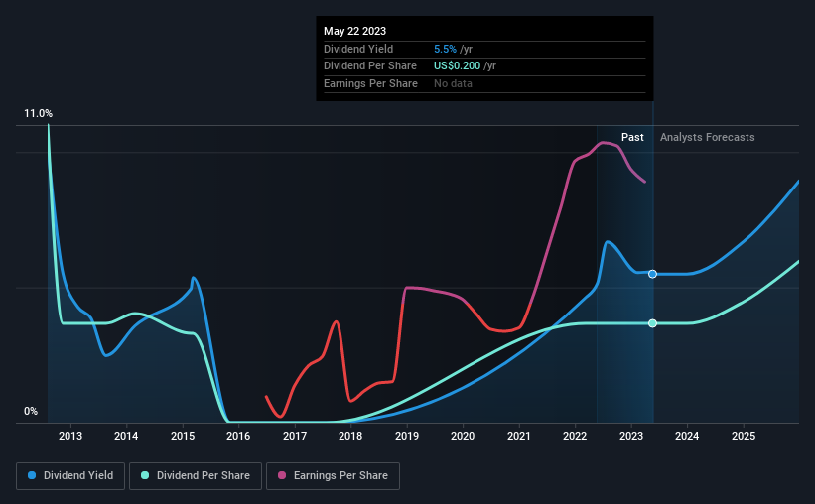
Task: Click the teal Dividend Per Share legend dot
Action: click(145, 475)
